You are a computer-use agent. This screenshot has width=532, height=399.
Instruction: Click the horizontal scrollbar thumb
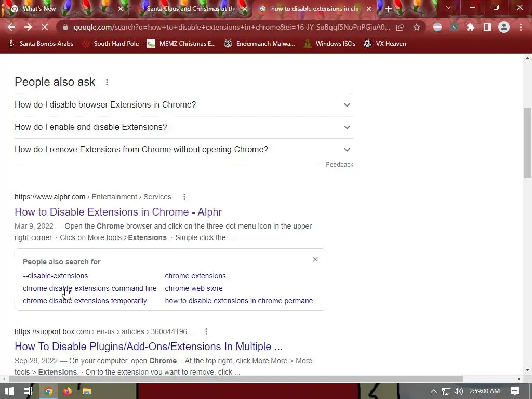(x=236, y=379)
